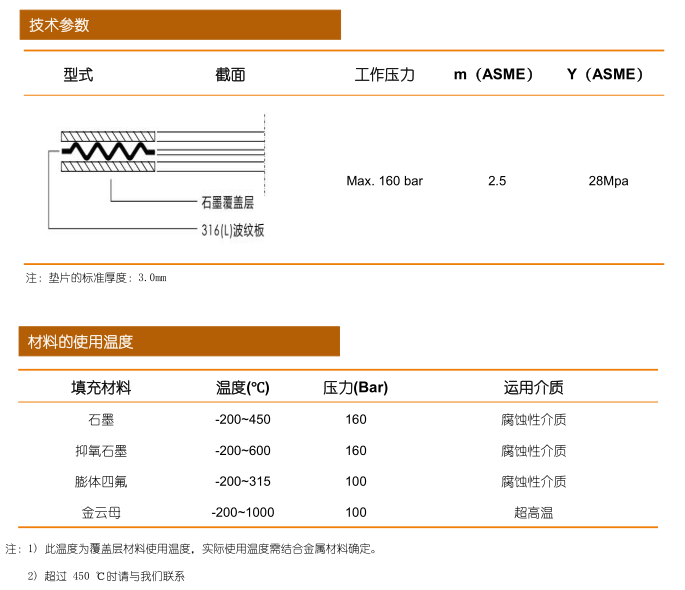Click the 材料的使用温度 orange section header
The image size is (685, 590).
coord(180,342)
